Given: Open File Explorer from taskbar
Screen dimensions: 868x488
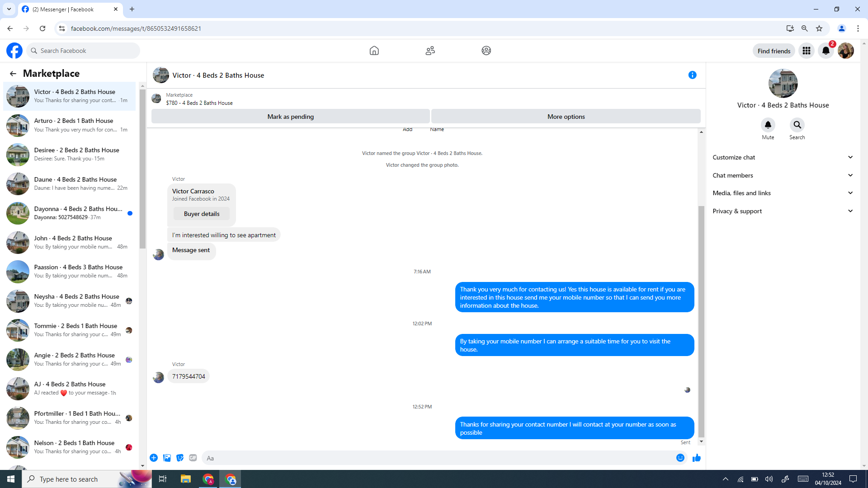Looking at the screenshot, I should pos(186,479).
